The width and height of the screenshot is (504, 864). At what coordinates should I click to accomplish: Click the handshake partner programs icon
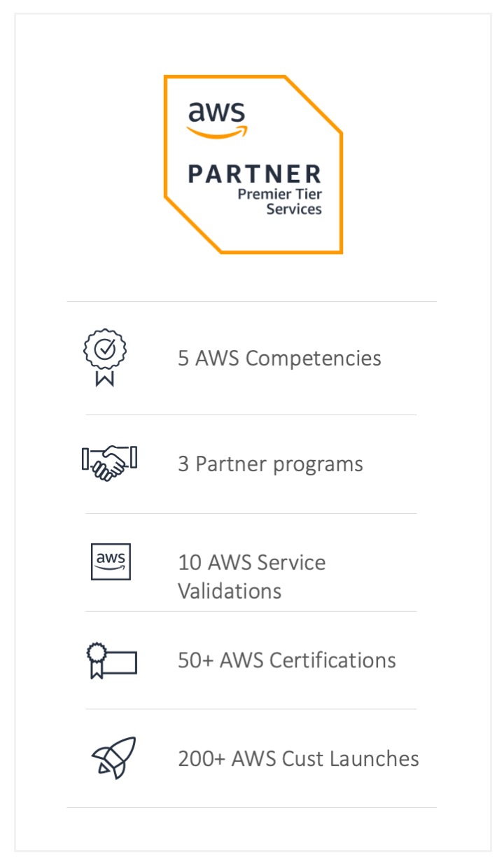point(109,464)
